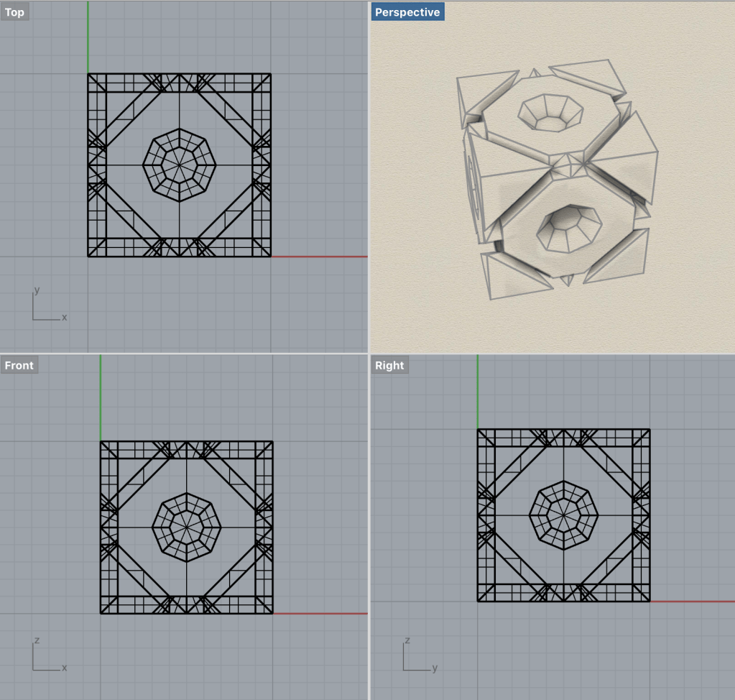Select the central octagon in Top viewport
The height and width of the screenshot is (700, 735).
(x=180, y=165)
